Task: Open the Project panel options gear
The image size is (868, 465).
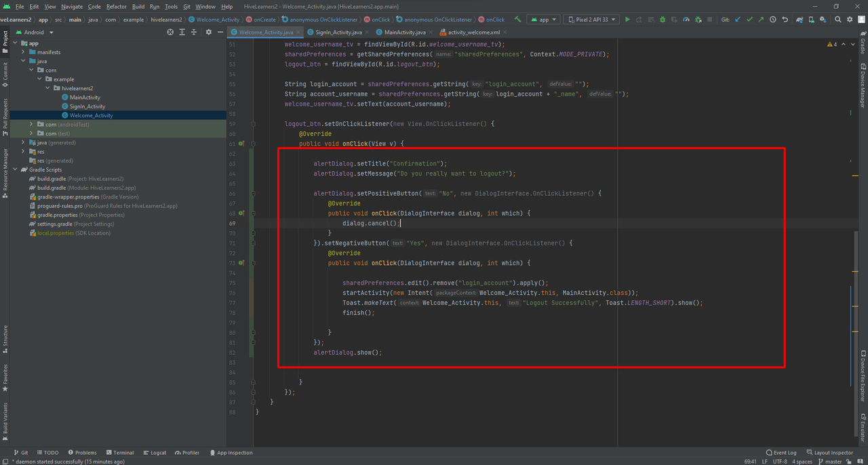Action: click(x=209, y=32)
